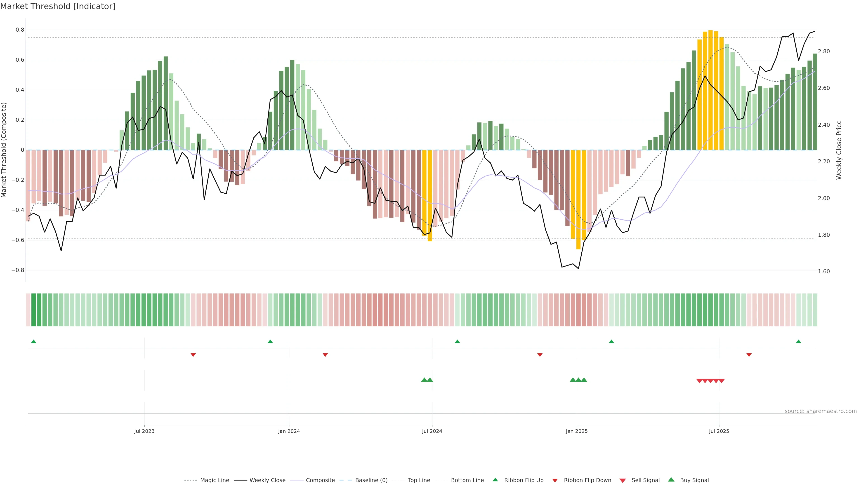Click the last Ribbon Flip Up marker at the chart's right end

tap(799, 342)
